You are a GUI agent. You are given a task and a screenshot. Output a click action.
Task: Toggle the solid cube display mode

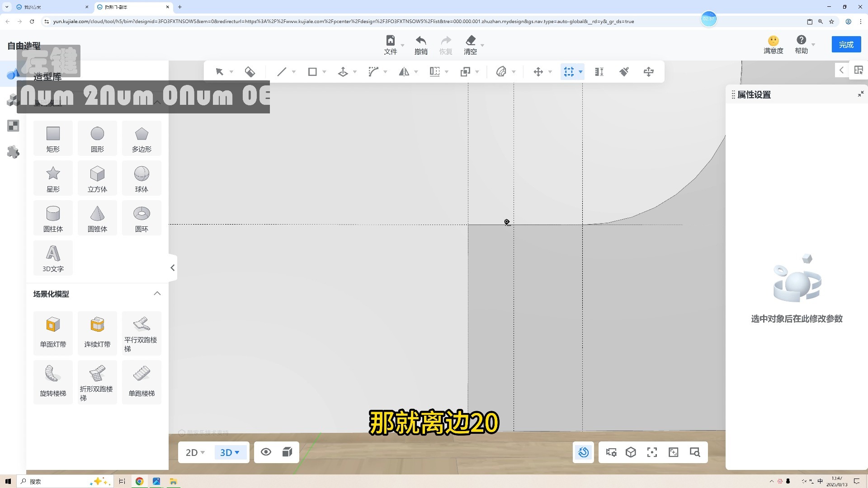click(287, 452)
